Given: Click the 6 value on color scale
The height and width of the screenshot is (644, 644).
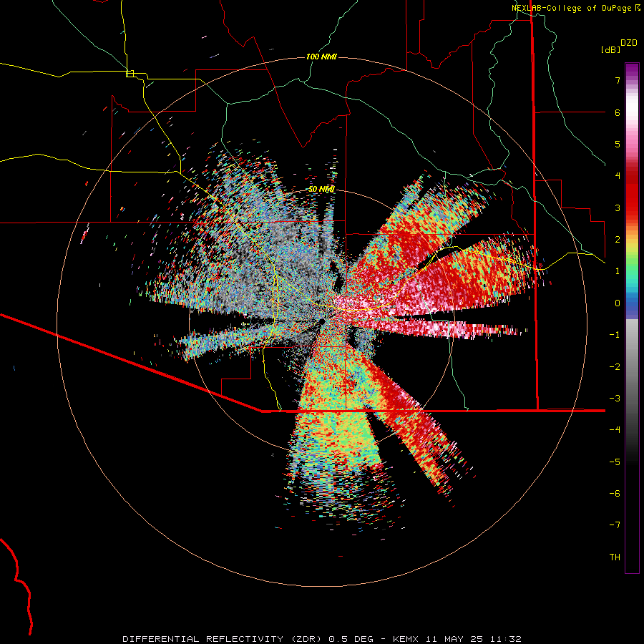Looking at the screenshot, I should [x=618, y=112].
